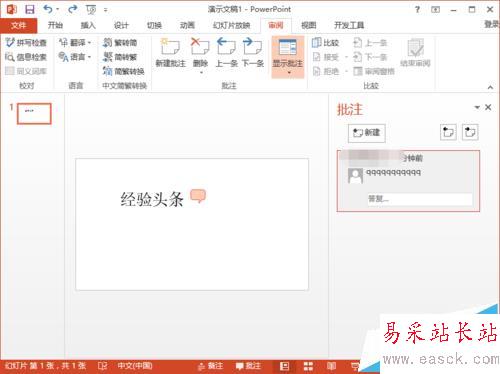Open 简繁转换 options

click(x=124, y=71)
